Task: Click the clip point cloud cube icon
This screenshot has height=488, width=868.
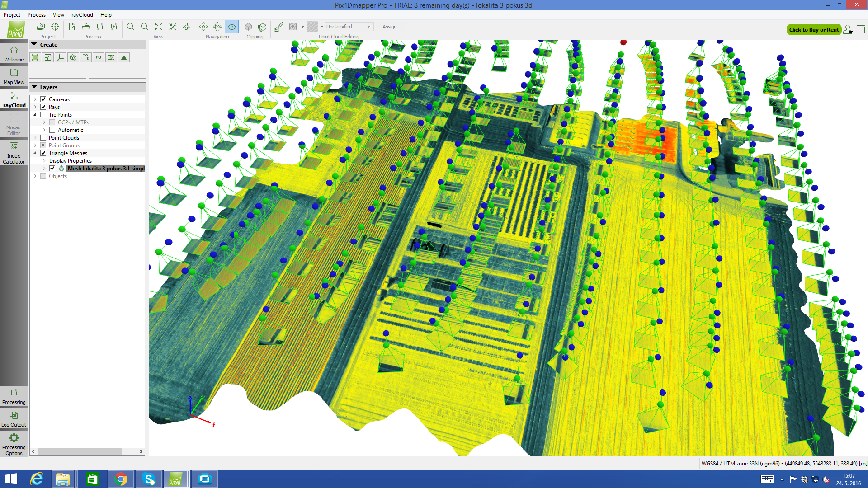Action: (x=248, y=27)
